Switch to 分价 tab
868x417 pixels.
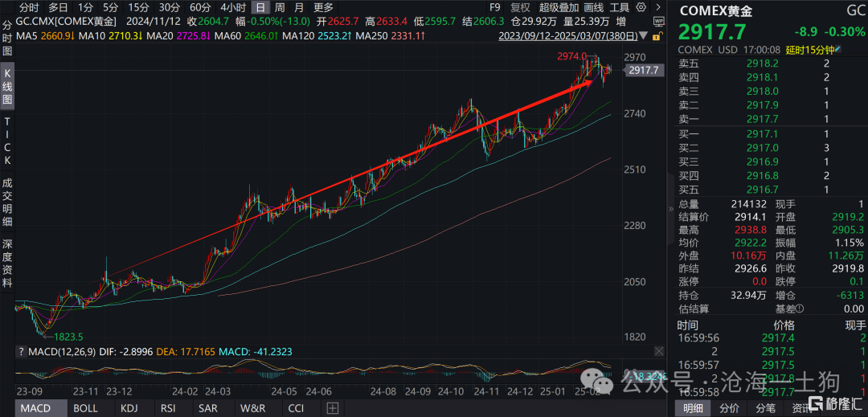click(730, 408)
